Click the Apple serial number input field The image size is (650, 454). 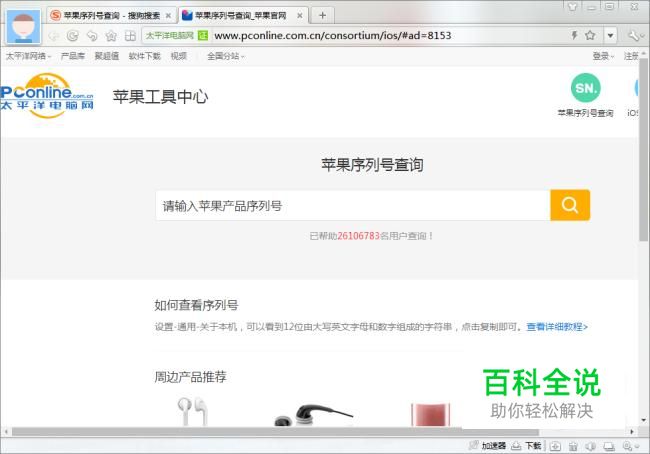pyautogui.click(x=353, y=206)
